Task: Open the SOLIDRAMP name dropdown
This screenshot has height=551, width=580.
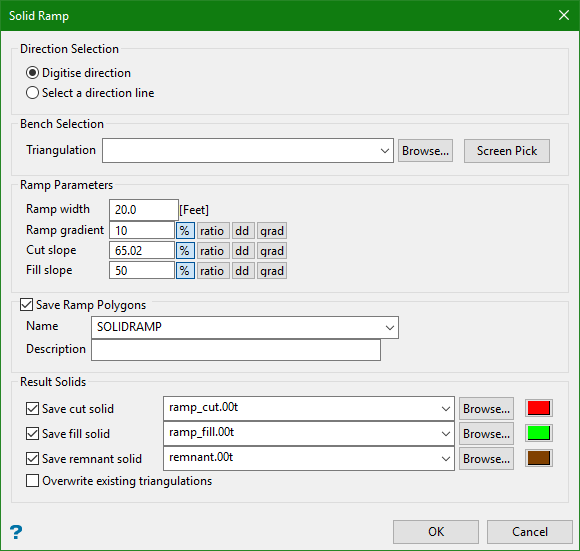Action: [x=390, y=327]
